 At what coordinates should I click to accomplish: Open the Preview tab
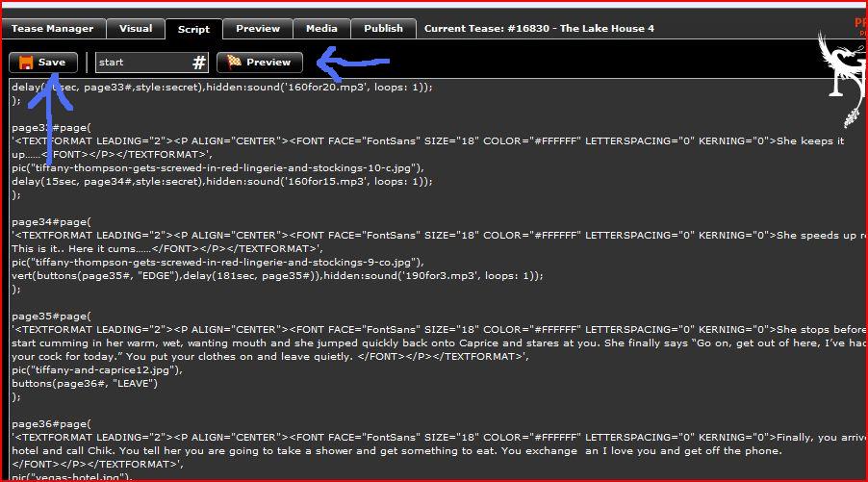pyautogui.click(x=258, y=29)
